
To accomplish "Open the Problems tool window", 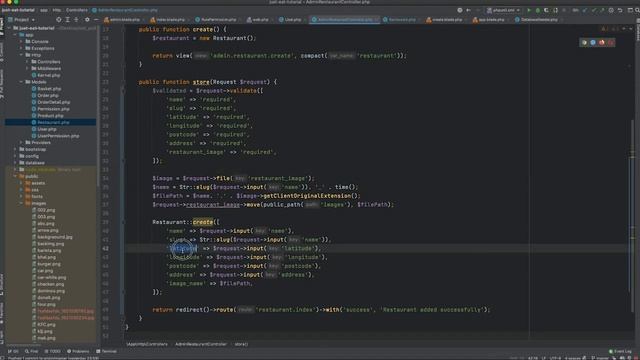I will pyautogui.click(x=78, y=351).
